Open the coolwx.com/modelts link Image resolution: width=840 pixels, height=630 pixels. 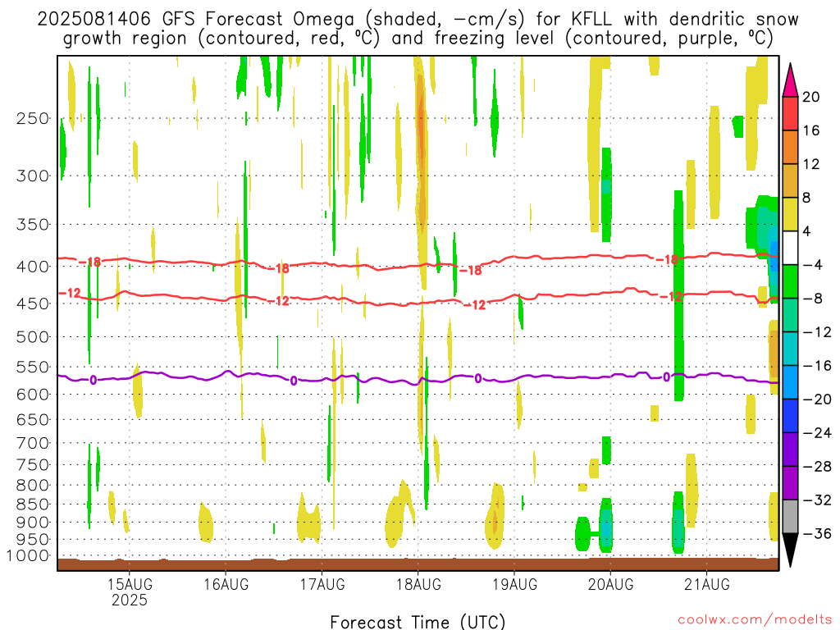tap(755, 620)
